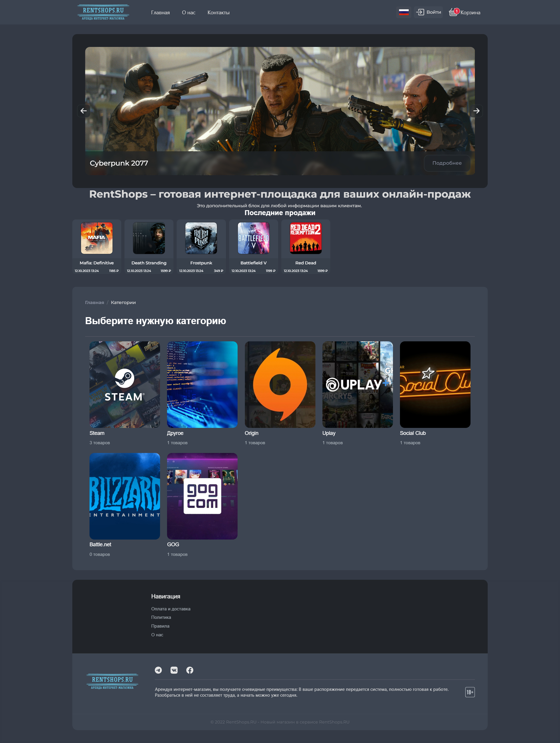This screenshot has width=560, height=743.
Task: Click the footer RentShops.ru logo
Action: click(112, 681)
